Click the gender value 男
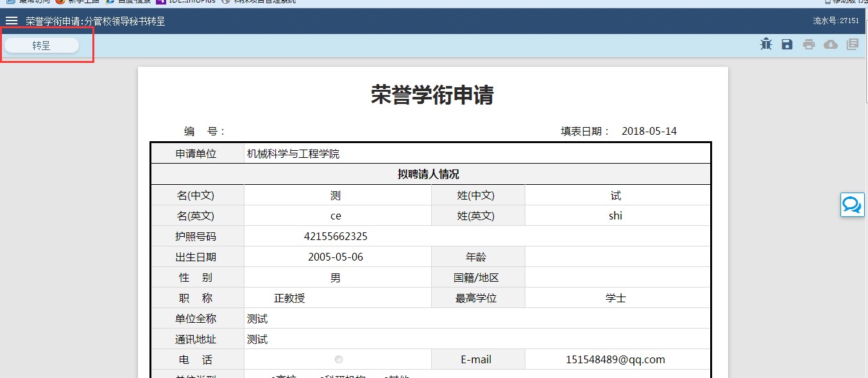This screenshot has width=868, height=378. click(336, 277)
